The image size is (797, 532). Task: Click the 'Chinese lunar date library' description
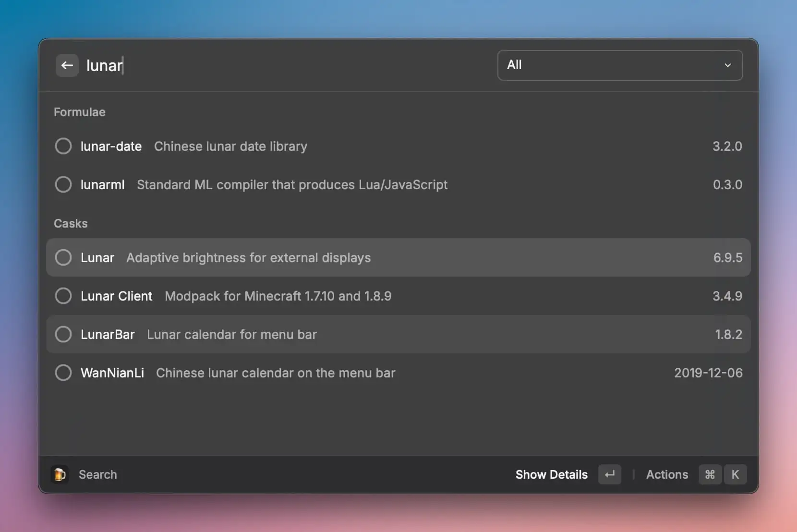(230, 146)
